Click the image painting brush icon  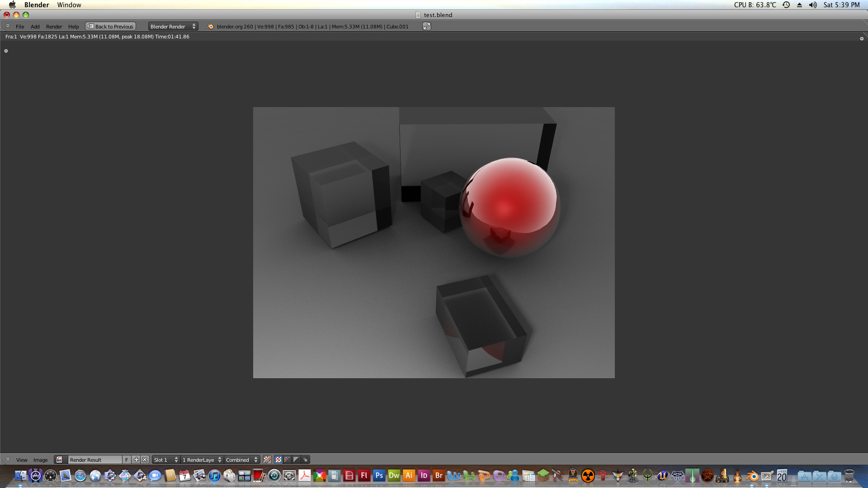click(268, 460)
